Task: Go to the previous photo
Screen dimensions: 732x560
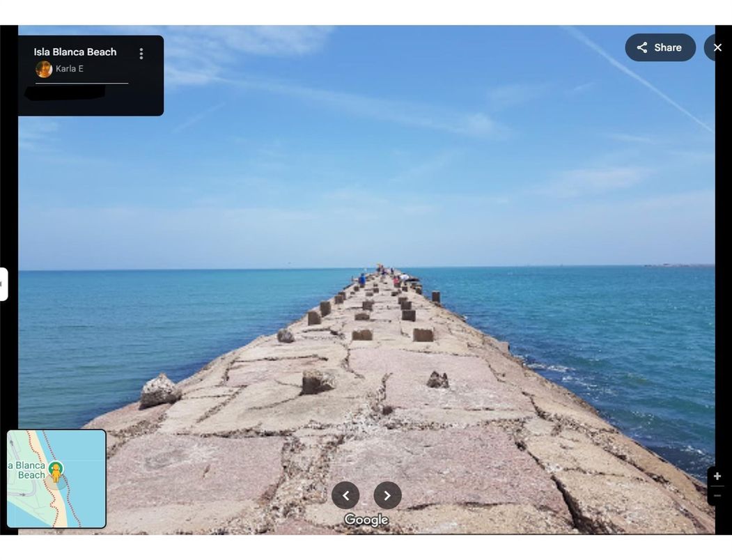Action: point(345,495)
